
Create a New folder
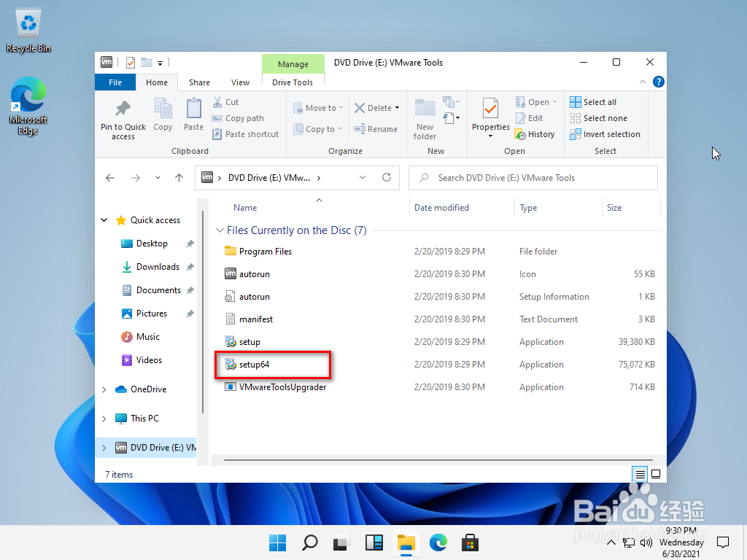[425, 119]
